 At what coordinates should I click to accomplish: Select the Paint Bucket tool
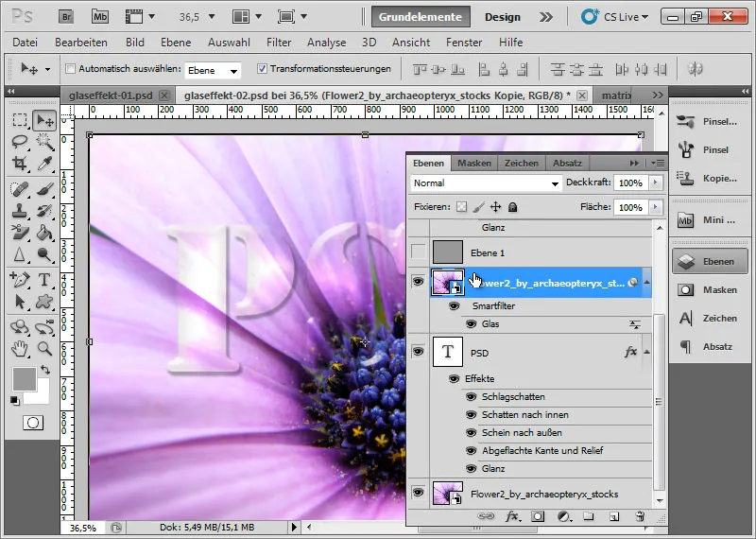point(44,232)
